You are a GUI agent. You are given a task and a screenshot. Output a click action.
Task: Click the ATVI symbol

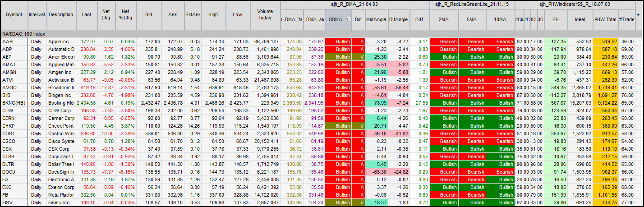(x=9, y=80)
